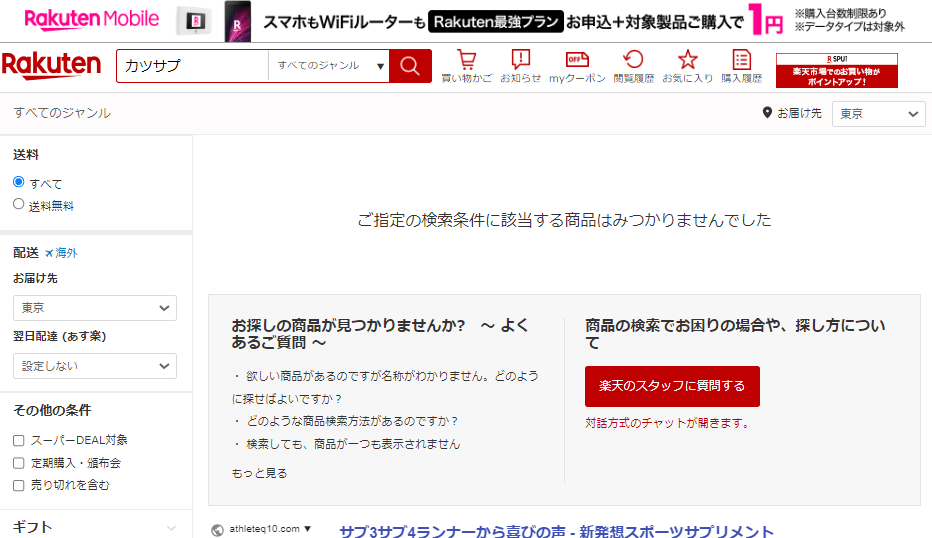Expand the ギフト section
The image size is (932, 538).
coord(95,527)
